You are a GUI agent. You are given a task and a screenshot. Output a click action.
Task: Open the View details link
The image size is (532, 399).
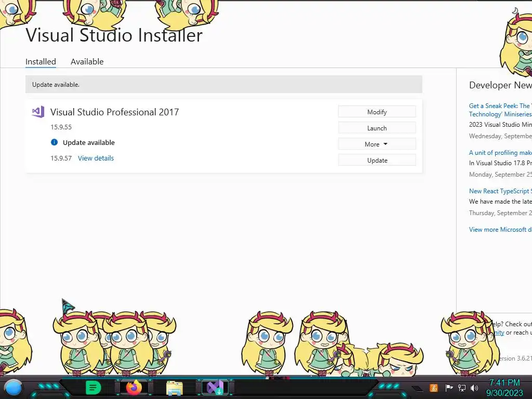[x=96, y=158]
